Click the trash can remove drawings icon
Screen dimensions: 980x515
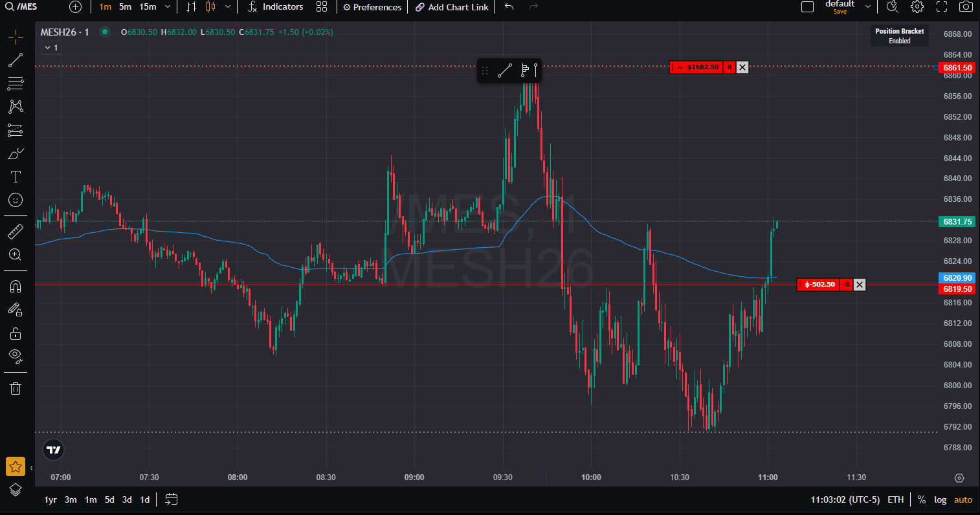pyautogui.click(x=16, y=388)
